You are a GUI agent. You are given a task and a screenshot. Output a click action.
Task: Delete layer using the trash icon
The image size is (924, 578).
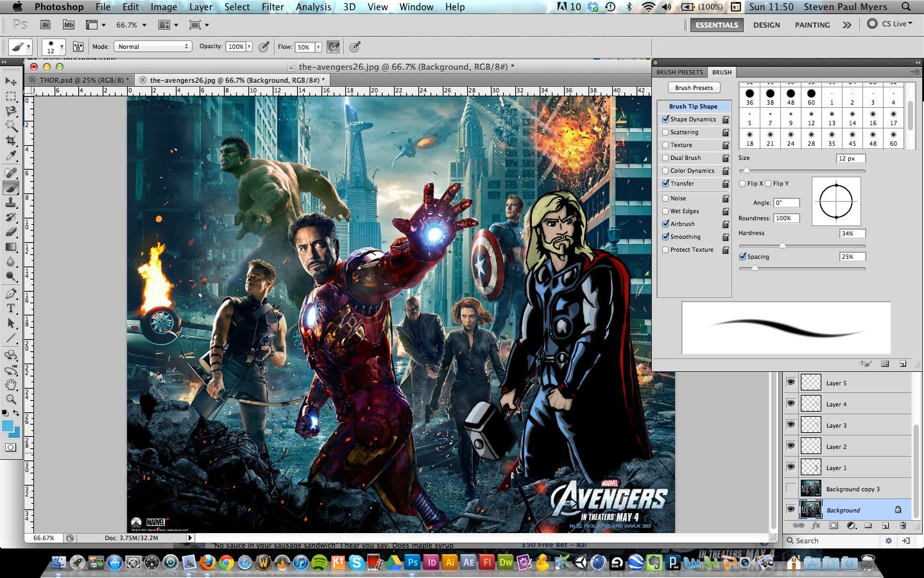[x=903, y=525]
